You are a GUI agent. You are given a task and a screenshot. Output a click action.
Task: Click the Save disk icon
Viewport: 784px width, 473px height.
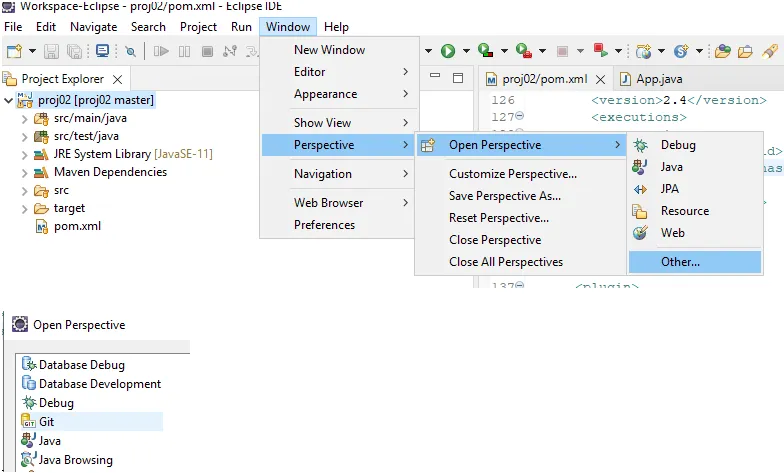(52, 51)
